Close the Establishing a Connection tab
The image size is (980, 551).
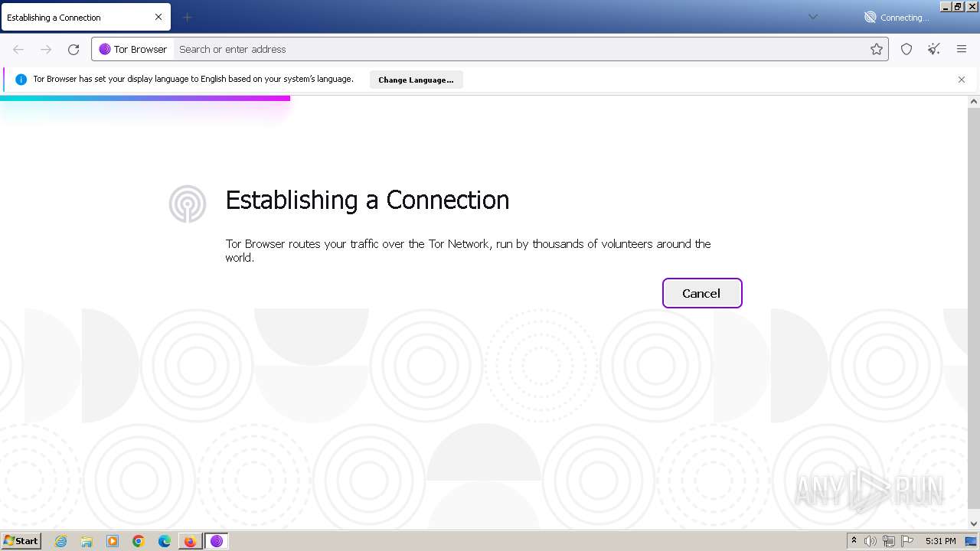pyautogui.click(x=158, y=17)
